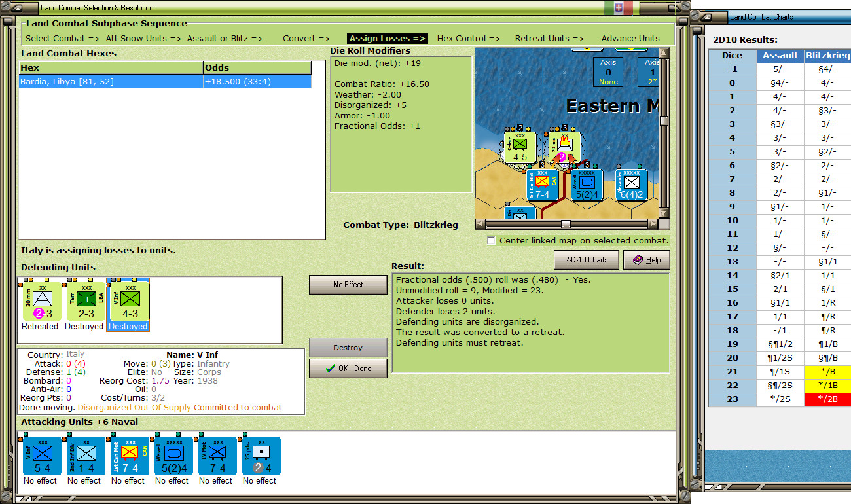Click the highlighted Assign Losses step
The height and width of the screenshot is (504, 851).
click(388, 39)
